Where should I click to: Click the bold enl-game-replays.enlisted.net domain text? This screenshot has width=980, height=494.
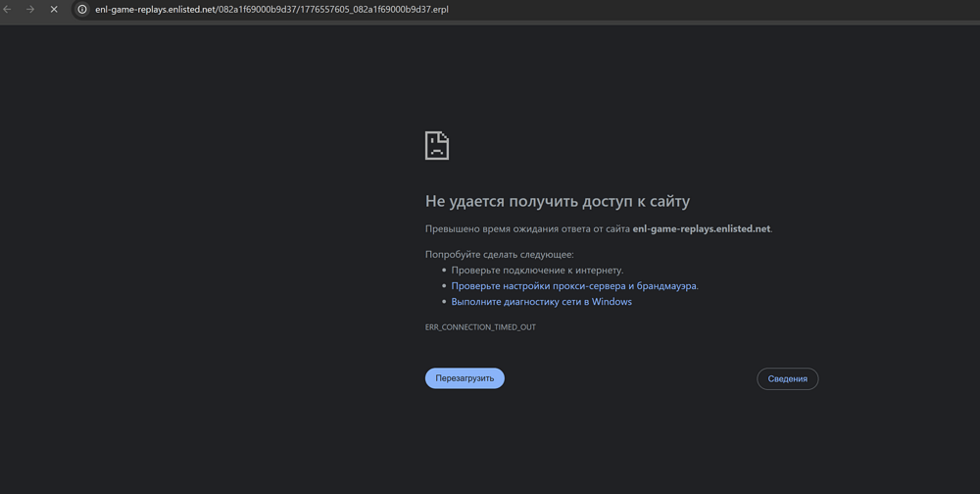(x=701, y=229)
